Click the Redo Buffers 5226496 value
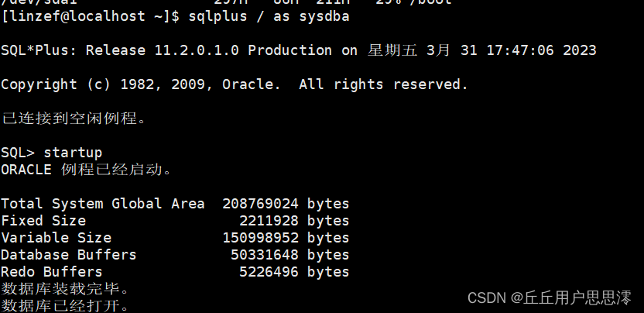 click(269, 272)
